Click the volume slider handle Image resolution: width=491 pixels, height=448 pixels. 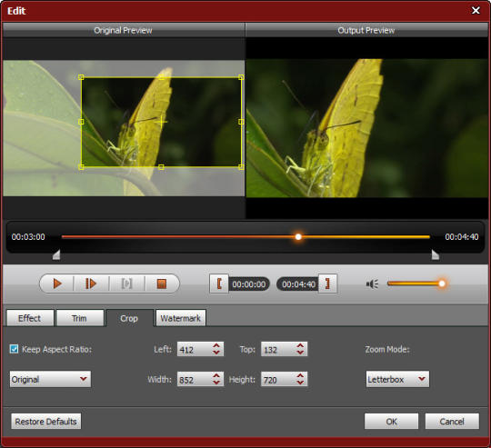(442, 284)
